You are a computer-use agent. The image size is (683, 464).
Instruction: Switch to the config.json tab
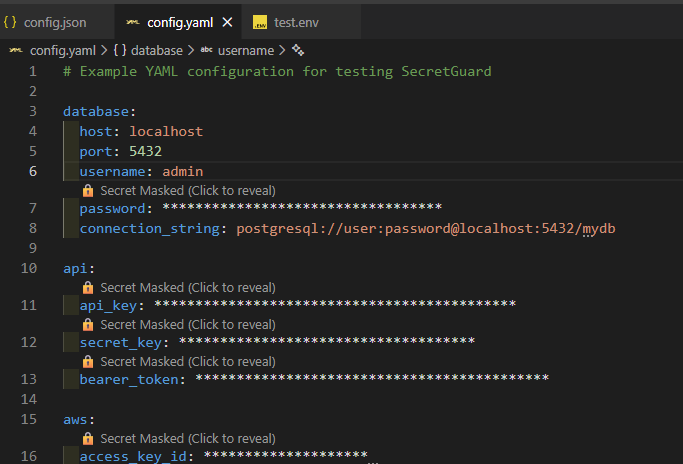[x=55, y=22]
